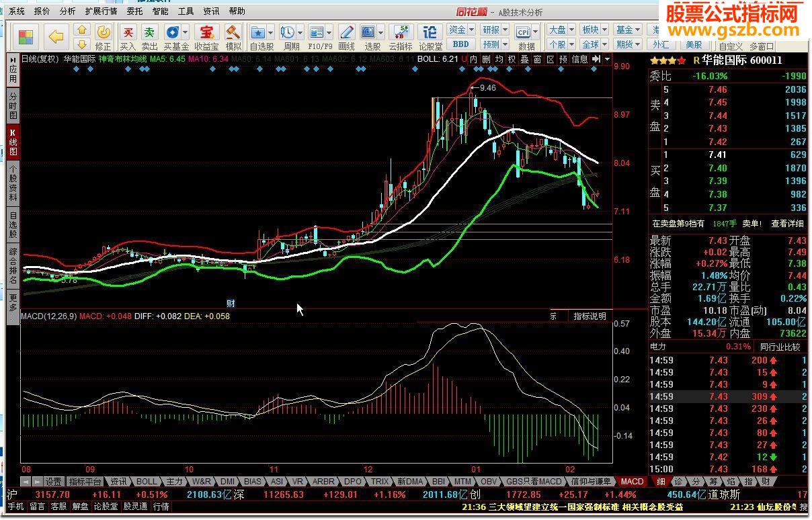
Task: Toggle the 窗 window button
Action: coord(538,59)
